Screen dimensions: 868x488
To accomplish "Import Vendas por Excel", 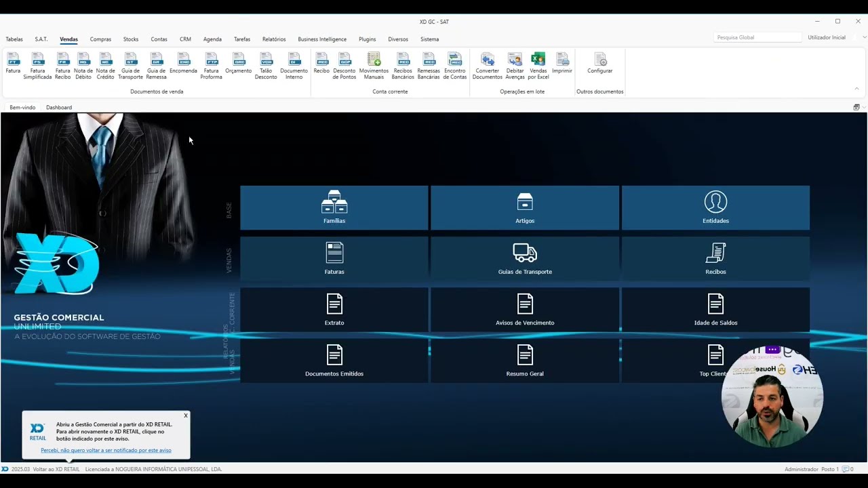I will coord(538,66).
